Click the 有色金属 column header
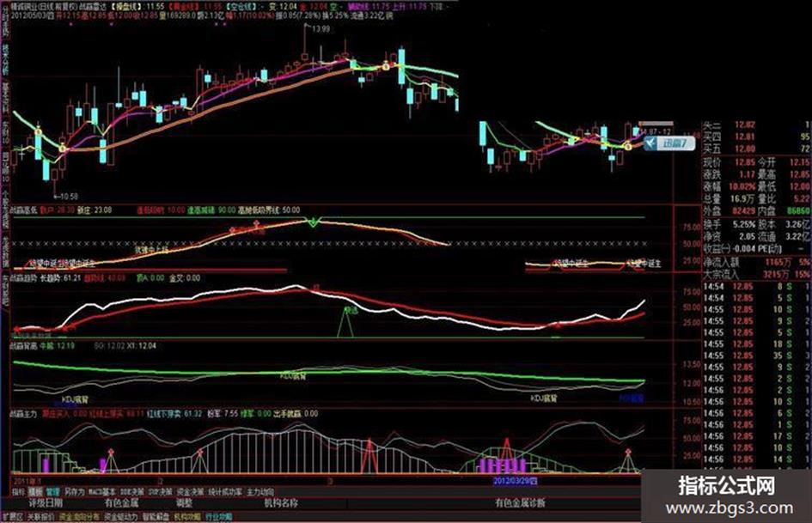Screen dimensions: 812x523 pos(122,502)
